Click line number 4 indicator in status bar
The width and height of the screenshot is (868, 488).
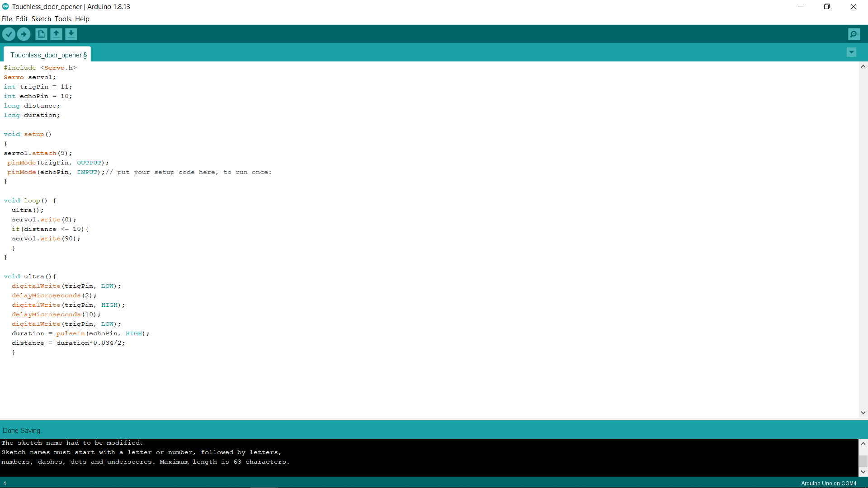point(4,483)
